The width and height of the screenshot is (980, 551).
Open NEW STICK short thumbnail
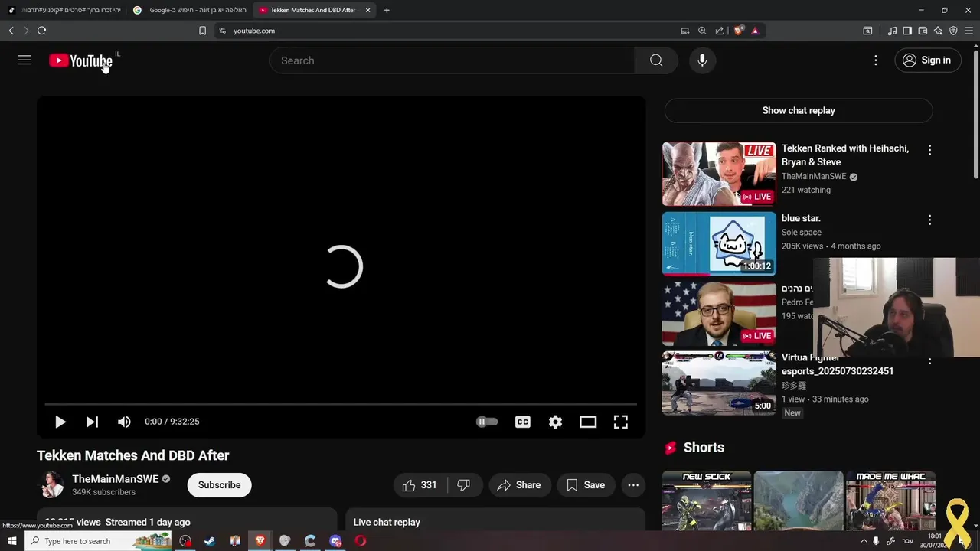pos(706,501)
